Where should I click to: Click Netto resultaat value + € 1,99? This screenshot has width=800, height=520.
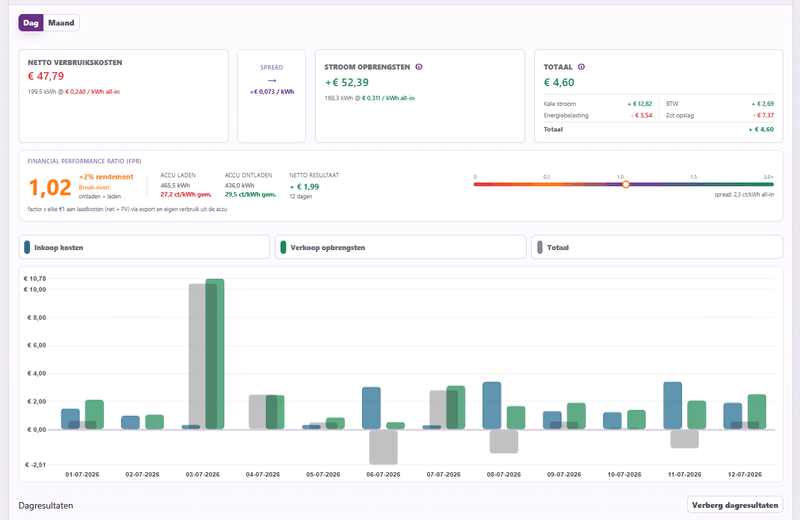pyautogui.click(x=305, y=187)
